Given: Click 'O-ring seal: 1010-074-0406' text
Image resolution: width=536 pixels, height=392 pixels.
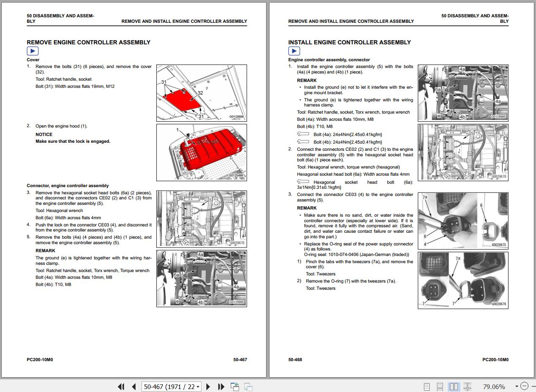Looking at the screenshot, I should (356, 254).
